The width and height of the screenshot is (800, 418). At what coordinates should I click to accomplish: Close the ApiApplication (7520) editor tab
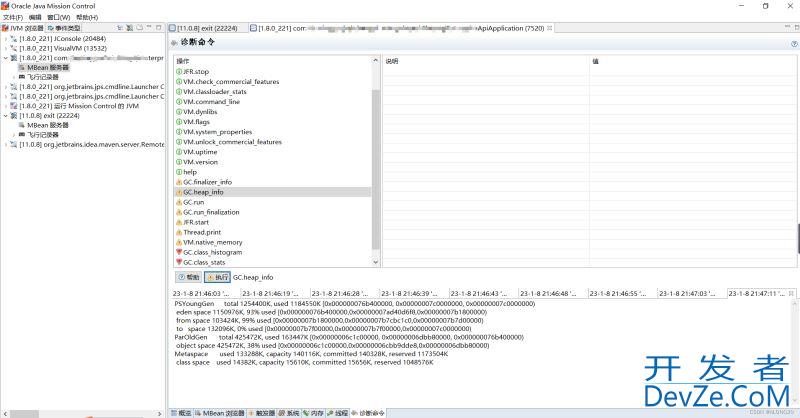(549, 28)
